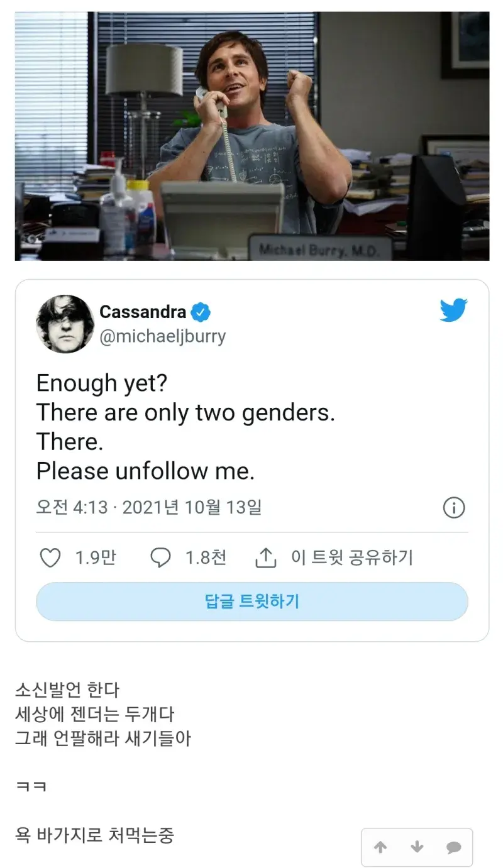Click 이 트윗 공유하기 share text
503x868 pixels.
click(351, 558)
